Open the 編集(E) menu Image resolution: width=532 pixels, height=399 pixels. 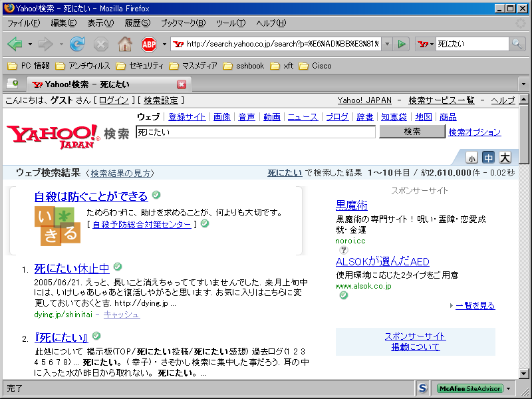63,23
